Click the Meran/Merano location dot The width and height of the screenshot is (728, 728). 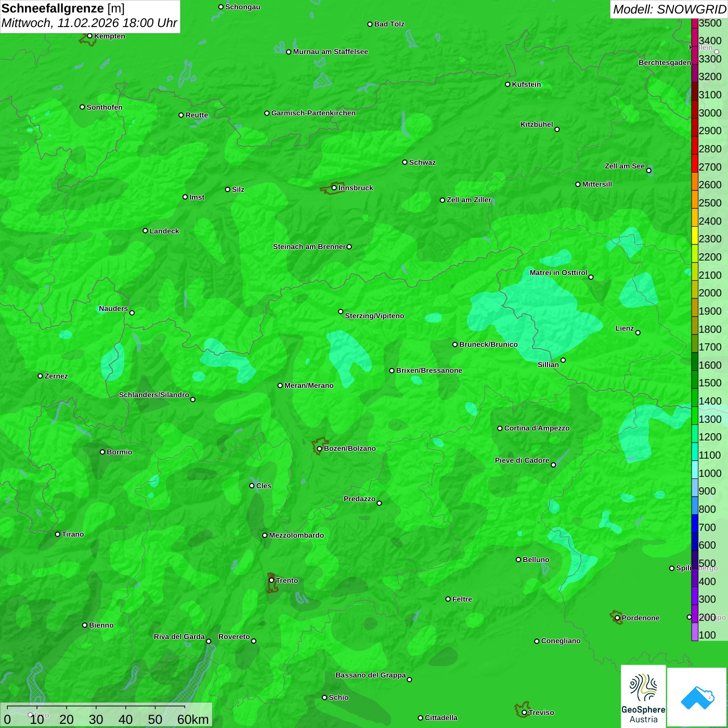click(x=280, y=385)
